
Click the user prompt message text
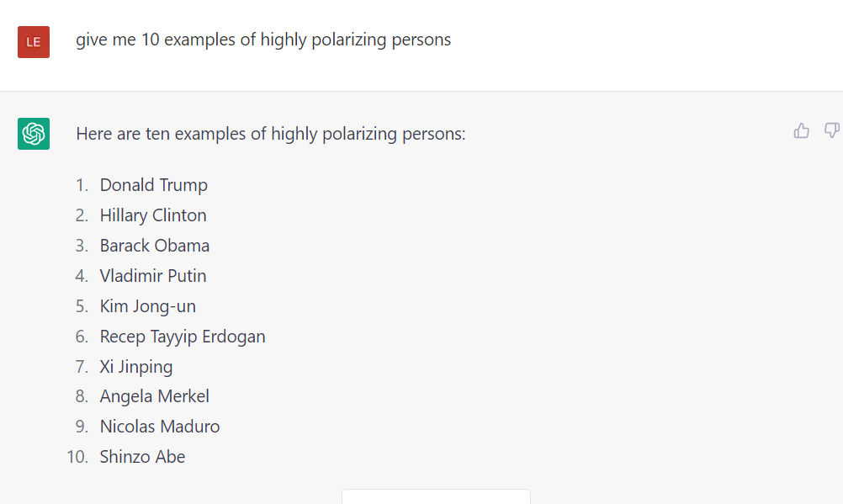263,40
